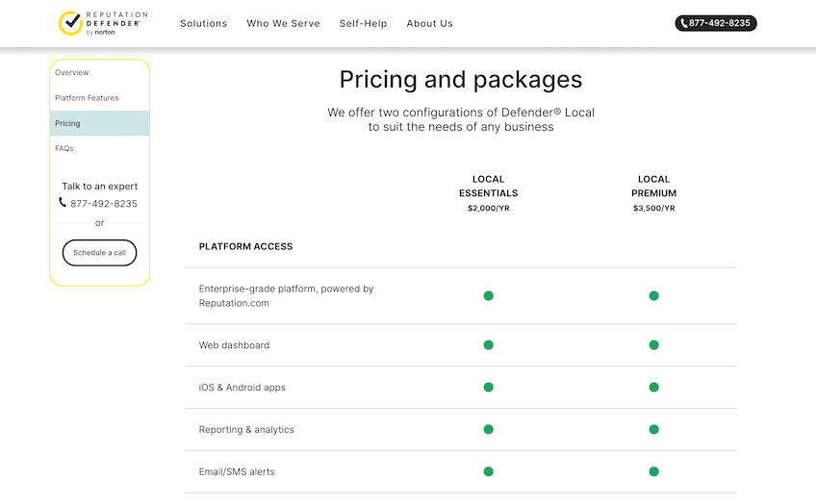The image size is (816, 504).
Task: Call 877-492-8235 from header button
Action: coord(715,23)
